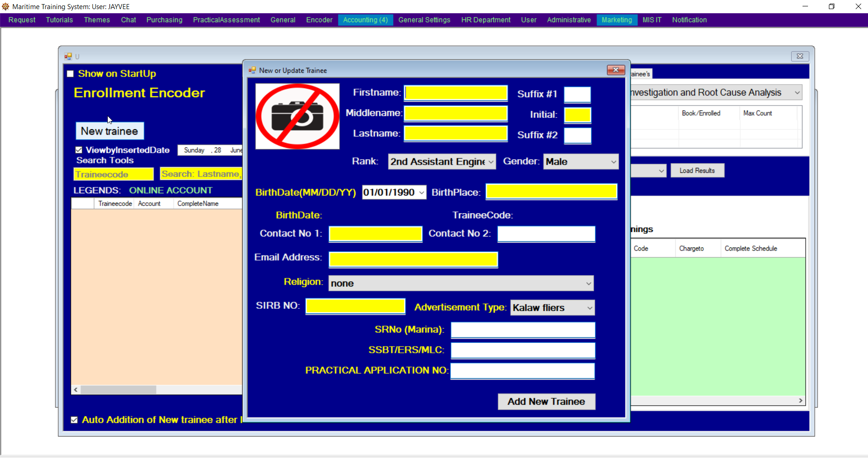Click the Enrollment window title icon
Viewport: 868px width, 458px height.
coord(68,56)
